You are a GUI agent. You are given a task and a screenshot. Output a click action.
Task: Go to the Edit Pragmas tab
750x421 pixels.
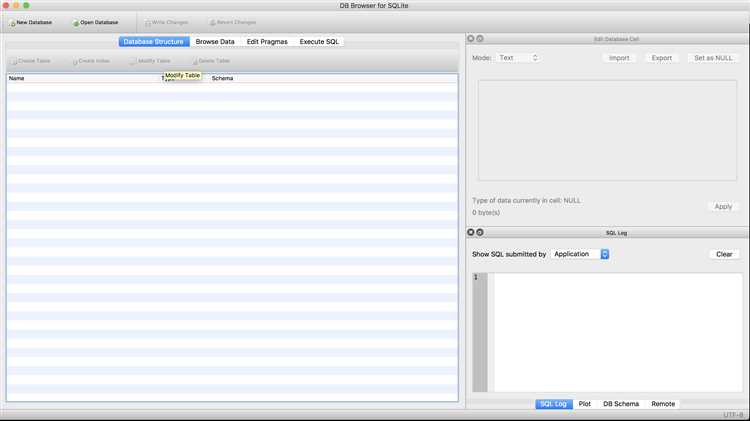coord(267,42)
